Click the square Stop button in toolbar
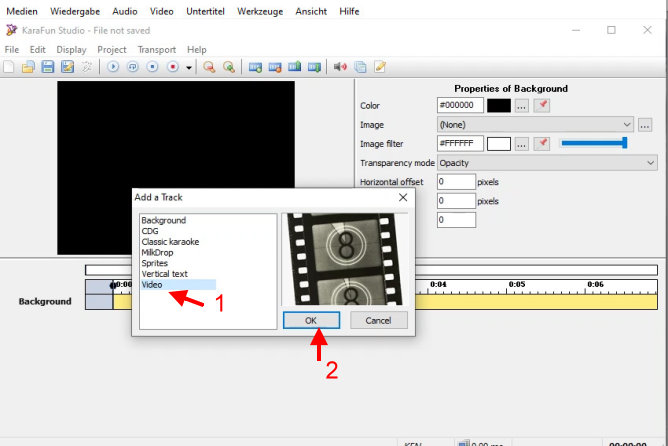 [x=153, y=67]
